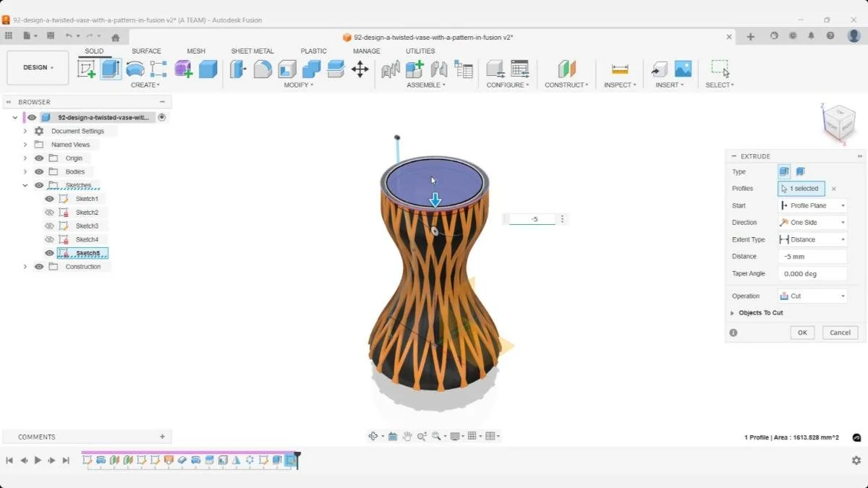Viewport: 868px width, 488px height.
Task: Select the Shell tool
Action: pyautogui.click(x=287, y=69)
